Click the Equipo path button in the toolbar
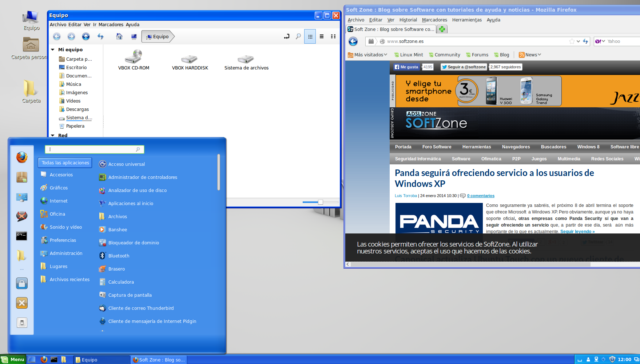Screen dimensions: 640x364 [158, 36]
